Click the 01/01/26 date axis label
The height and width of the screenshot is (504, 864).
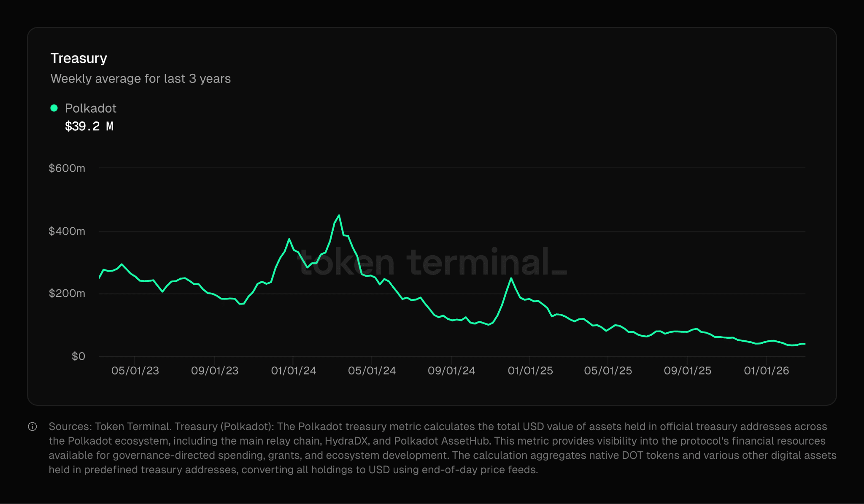click(766, 371)
